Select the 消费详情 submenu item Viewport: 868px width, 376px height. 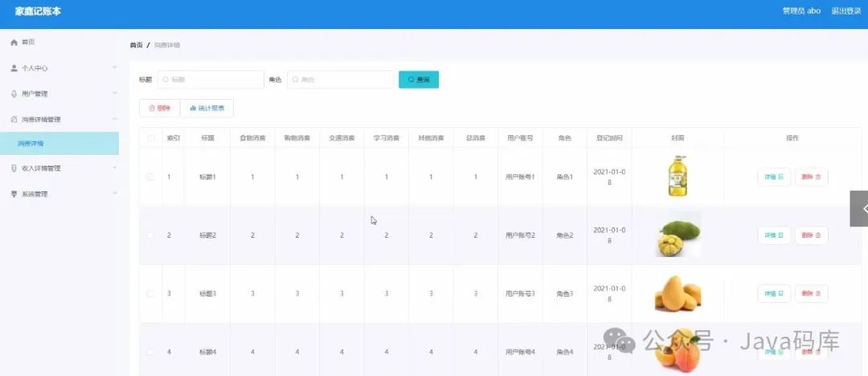pos(59,144)
